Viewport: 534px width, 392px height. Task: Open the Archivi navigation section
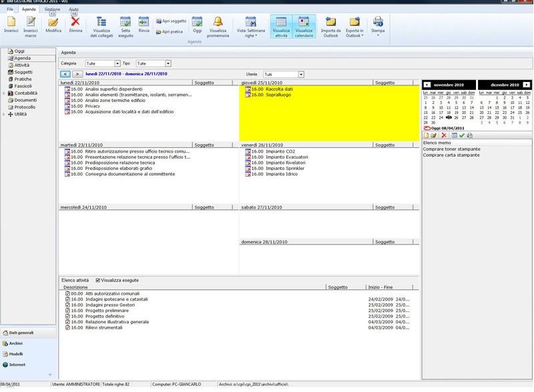[x=16, y=343]
